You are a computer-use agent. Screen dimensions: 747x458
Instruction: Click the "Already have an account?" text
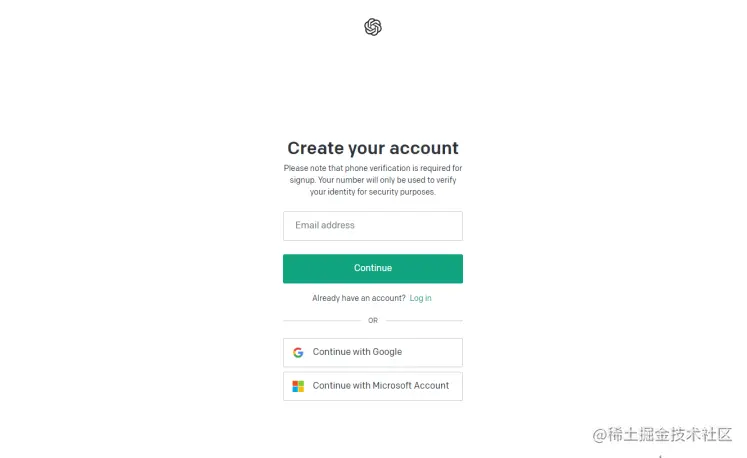359,298
